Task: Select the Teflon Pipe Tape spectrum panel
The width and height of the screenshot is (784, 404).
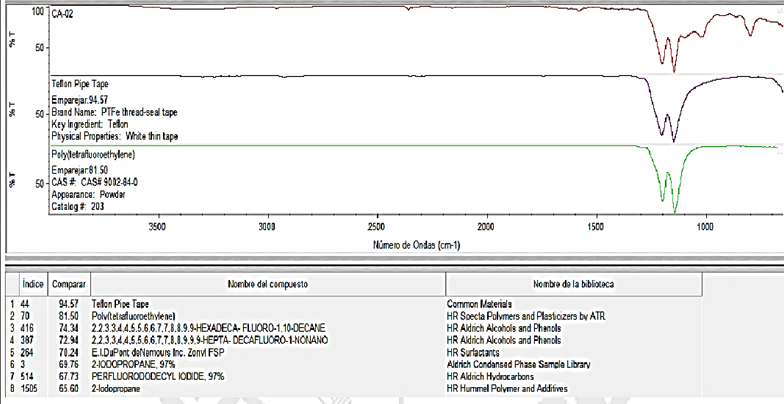Action: coord(400,110)
